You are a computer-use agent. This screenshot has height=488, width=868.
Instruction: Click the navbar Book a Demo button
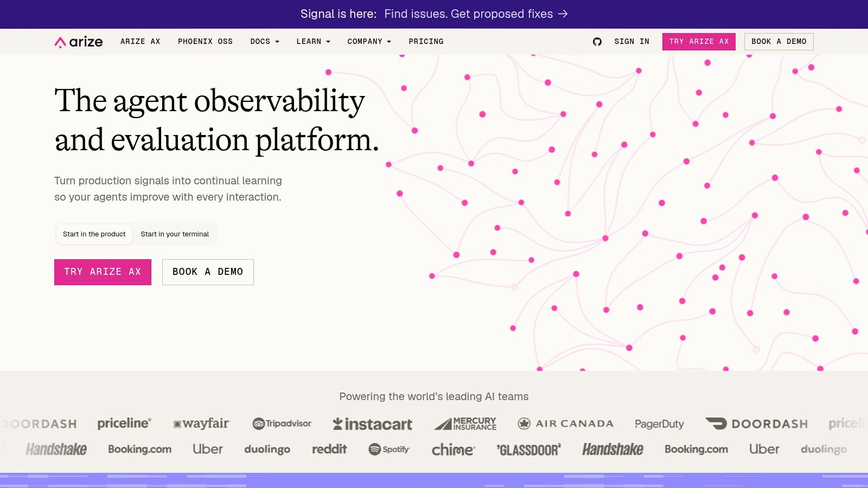778,42
